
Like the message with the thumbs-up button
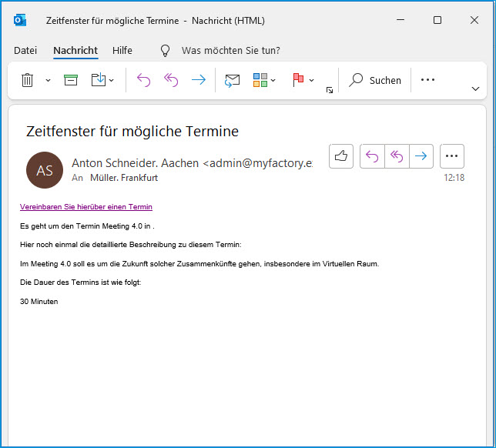pos(341,156)
